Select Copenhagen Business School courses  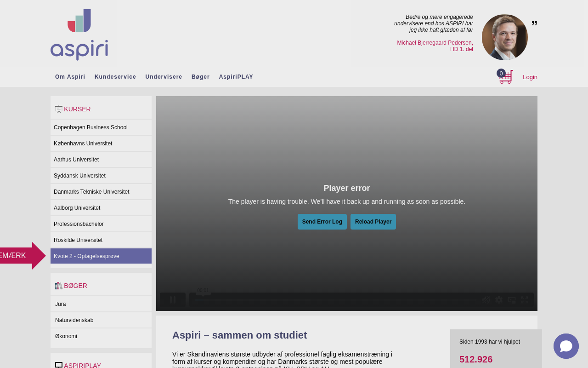(101, 127)
